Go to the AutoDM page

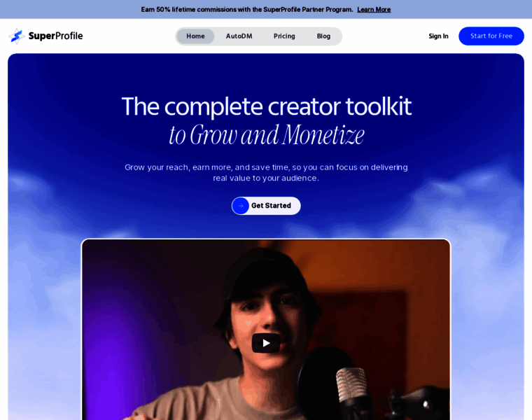point(239,36)
